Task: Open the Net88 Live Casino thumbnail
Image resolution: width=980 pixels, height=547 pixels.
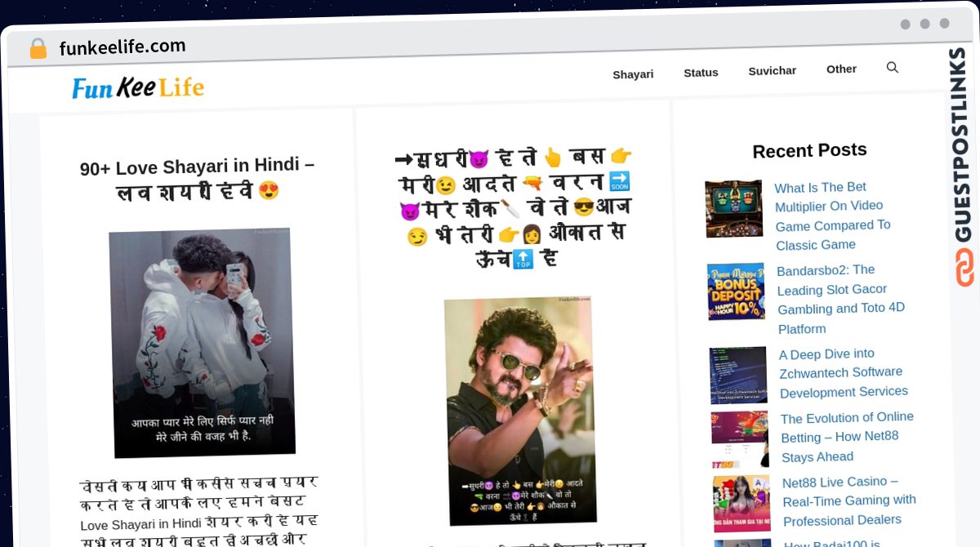Action: point(742,504)
